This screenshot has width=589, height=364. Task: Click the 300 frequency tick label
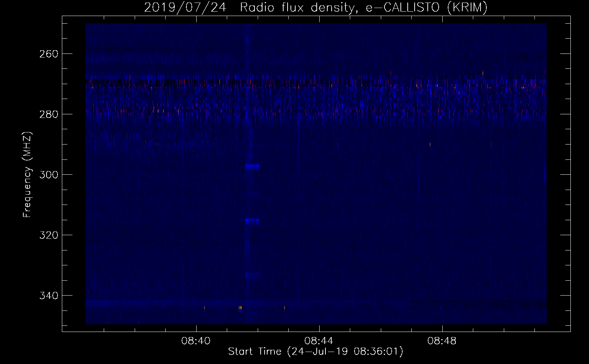[x=48, y=175]
